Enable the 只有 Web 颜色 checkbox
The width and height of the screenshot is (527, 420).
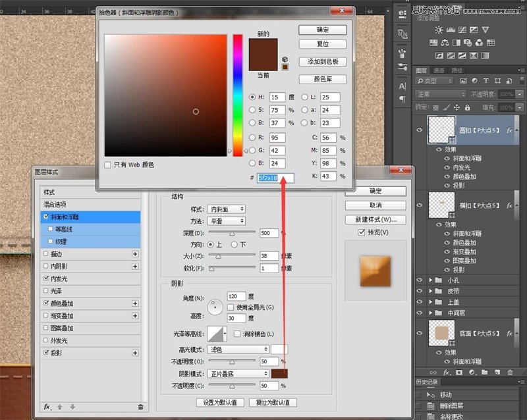pos(107,165)
